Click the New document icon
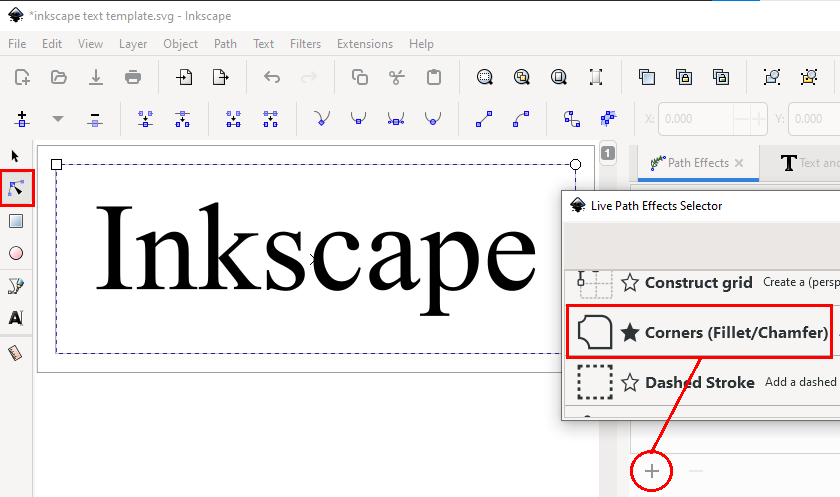 (x=22, y=77)
